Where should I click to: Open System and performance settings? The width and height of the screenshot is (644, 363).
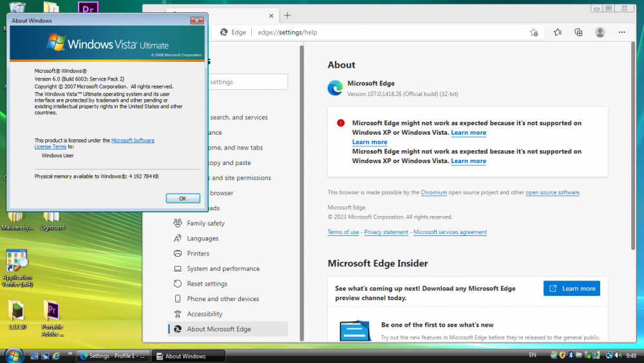tap(223, 269)
